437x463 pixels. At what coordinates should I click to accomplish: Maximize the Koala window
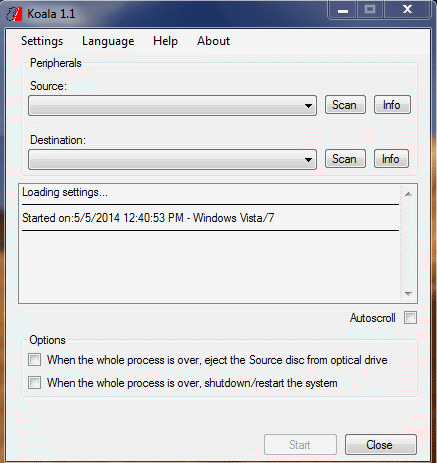pos(370,10)
